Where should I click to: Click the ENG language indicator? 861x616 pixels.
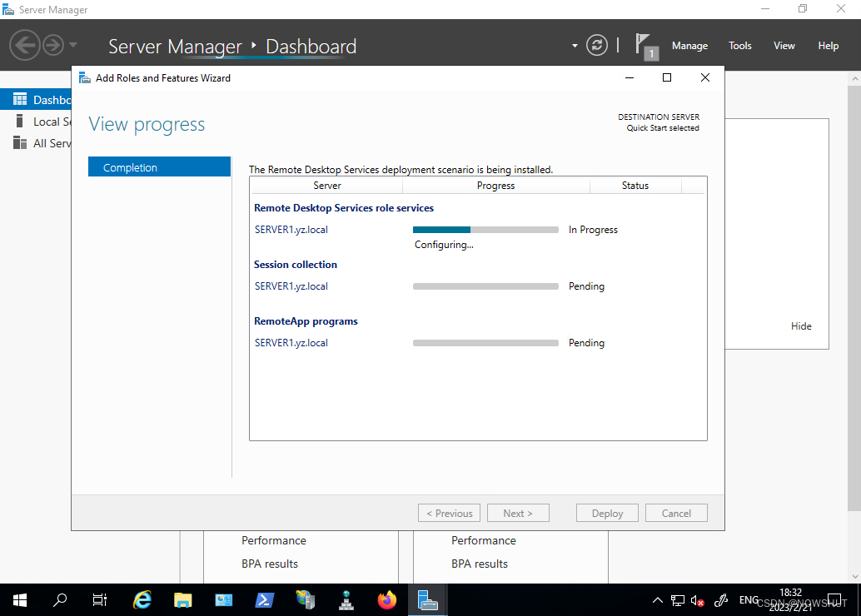[x=749, y=600]
